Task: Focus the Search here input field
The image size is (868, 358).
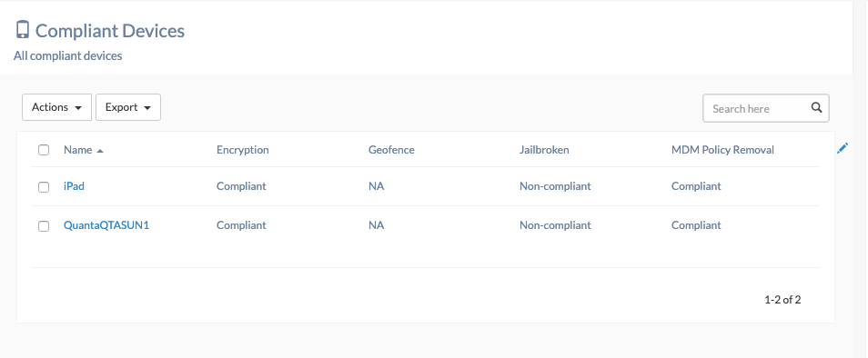Action: pos(757,108)
